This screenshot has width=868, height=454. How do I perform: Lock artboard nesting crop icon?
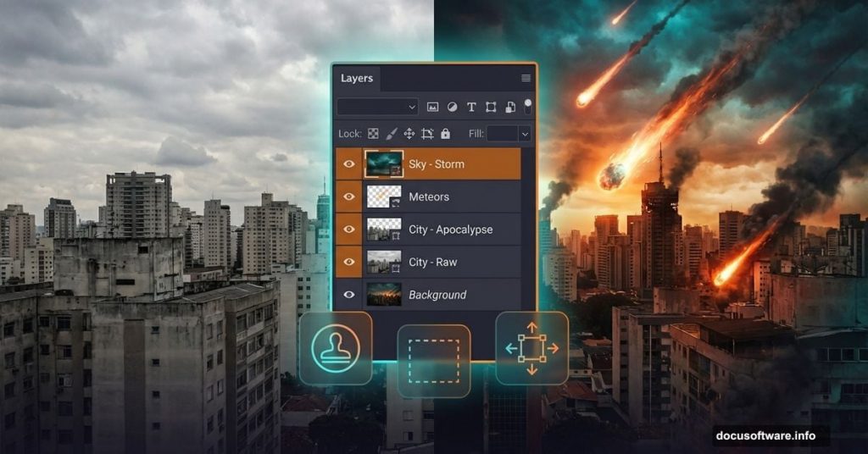[427, 133]
